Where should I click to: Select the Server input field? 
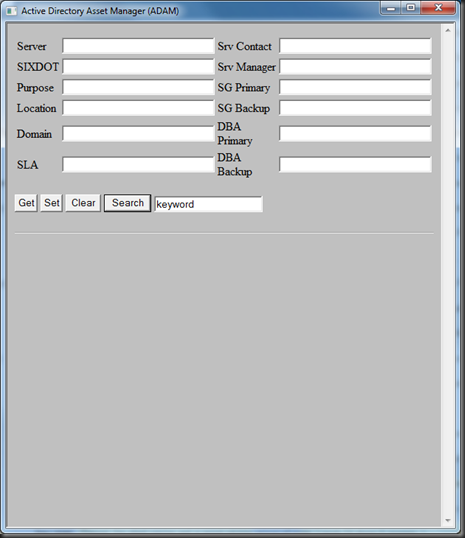pos(138,46)
